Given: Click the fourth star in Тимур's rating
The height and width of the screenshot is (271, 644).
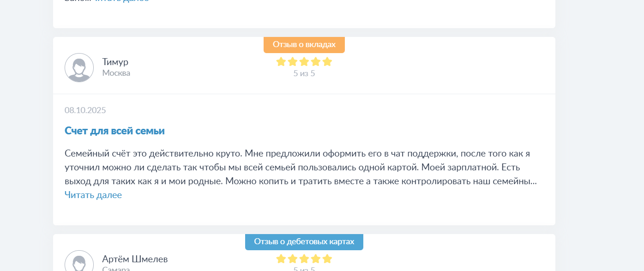Looking at the screenshot, I should [316, 62].
